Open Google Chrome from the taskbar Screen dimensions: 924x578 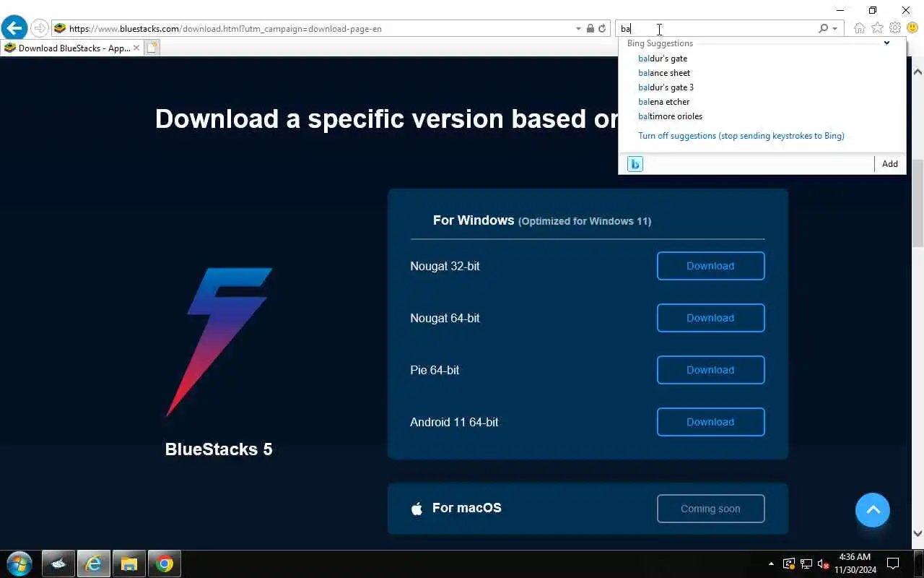coord(165,564)
